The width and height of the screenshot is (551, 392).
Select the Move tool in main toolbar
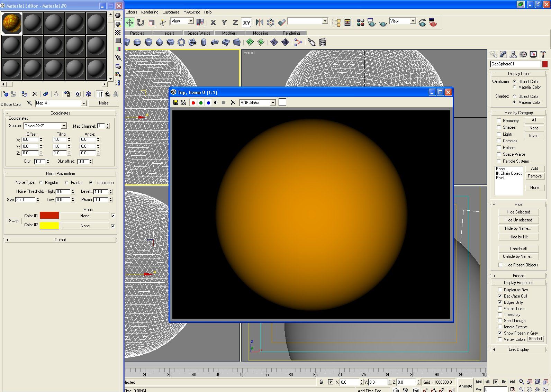(130, 22)
